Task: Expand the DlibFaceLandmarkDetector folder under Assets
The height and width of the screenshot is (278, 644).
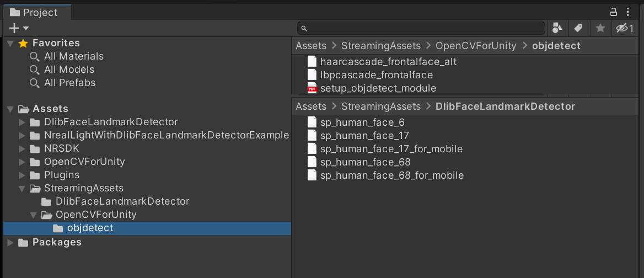Action: (22, 122)
